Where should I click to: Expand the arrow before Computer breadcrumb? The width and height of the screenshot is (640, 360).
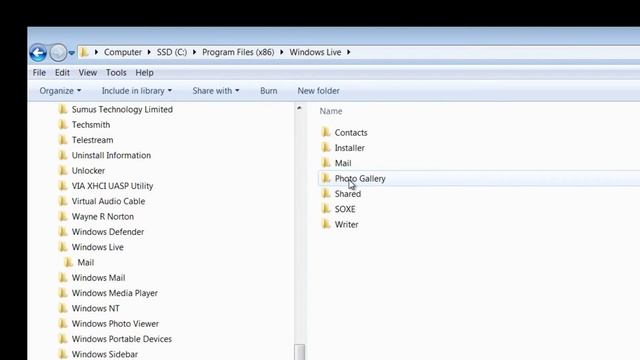click(96, 52)
